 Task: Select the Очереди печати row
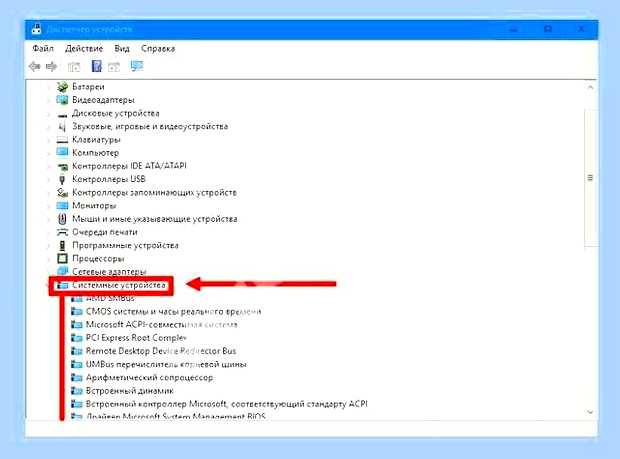click(105, 232)
